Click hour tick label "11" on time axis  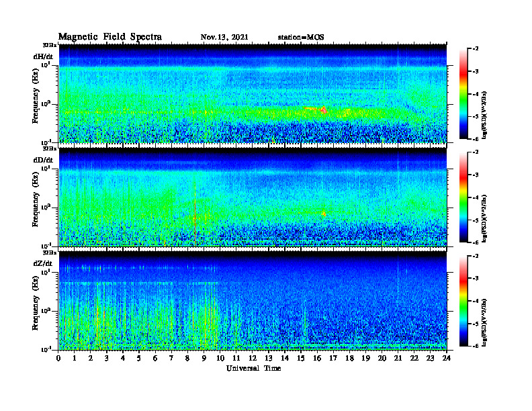(x=236, y=359)
